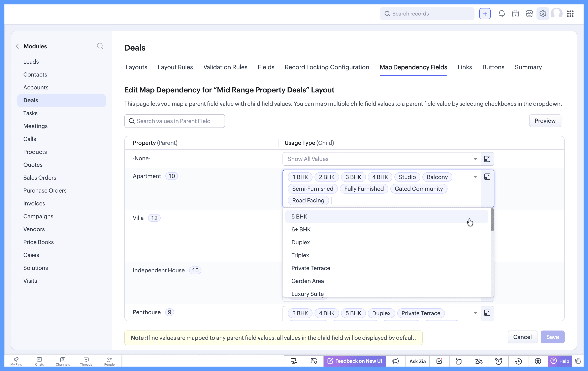Collapse the Apartment child values dropdown arrow
The height and width of the screenshot is (371, 588).
(475, 177)
